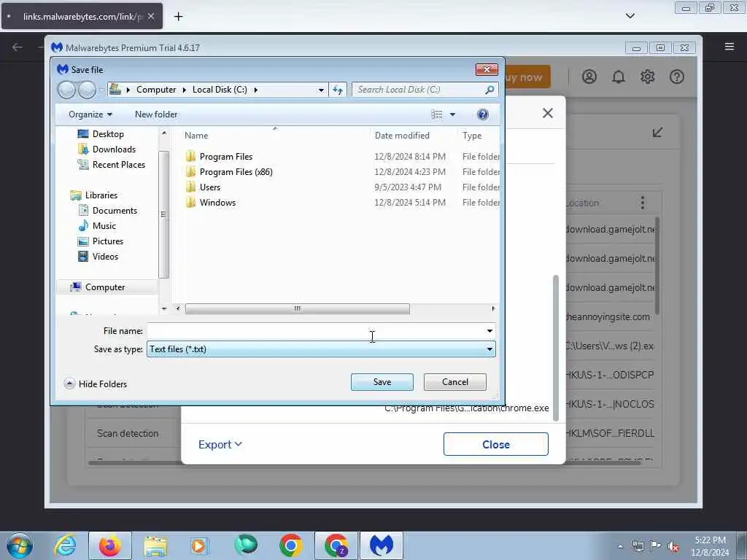Open view options dropdown arrow

(452, 114)
